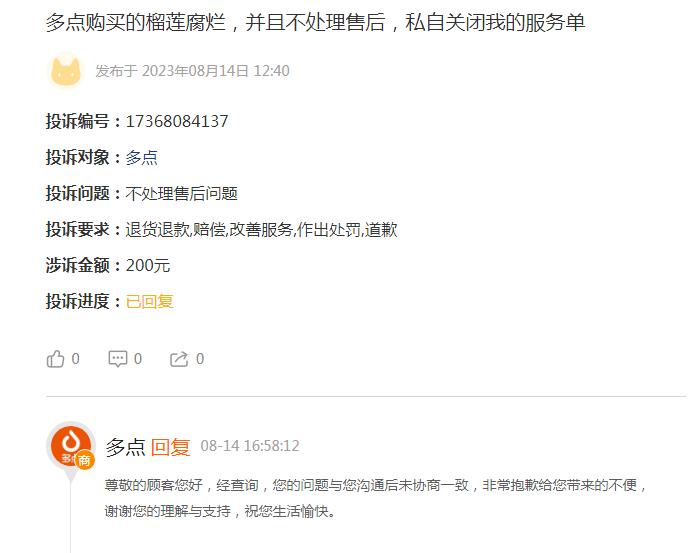Screen dimensions: 692x553
Task: Open comments via speech bubble icon
Action: [118, 359]
